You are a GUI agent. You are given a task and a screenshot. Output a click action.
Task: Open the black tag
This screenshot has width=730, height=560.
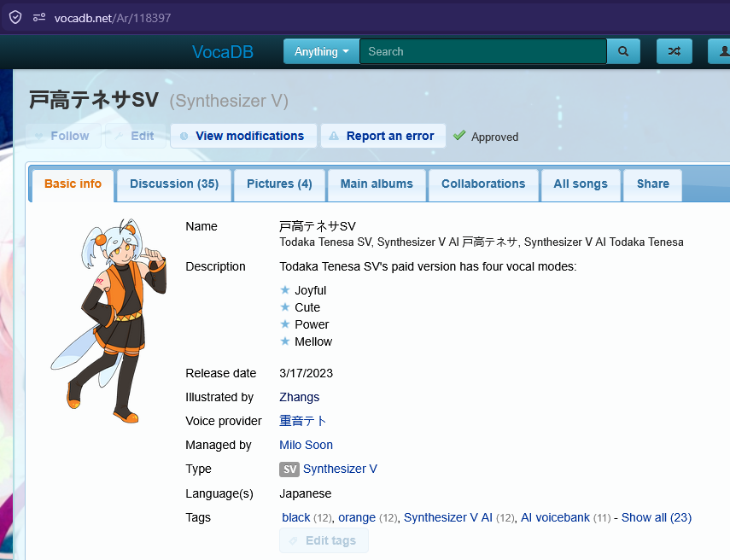pos(296,517)
